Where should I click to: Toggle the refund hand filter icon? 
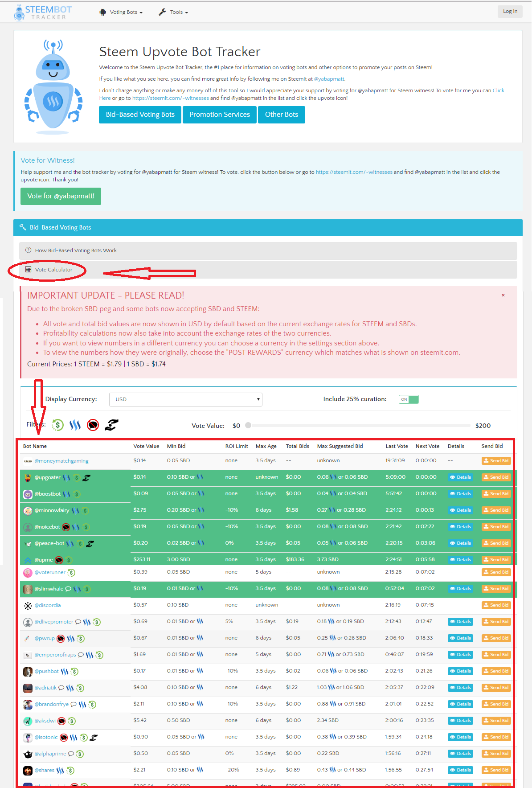pyautogui.click(x=111, y=425)
